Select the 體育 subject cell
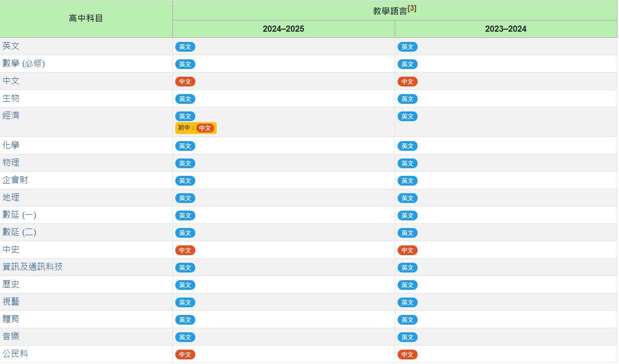Image resolution: width=619 pixels, height=364 pixels. click(11, 319)
